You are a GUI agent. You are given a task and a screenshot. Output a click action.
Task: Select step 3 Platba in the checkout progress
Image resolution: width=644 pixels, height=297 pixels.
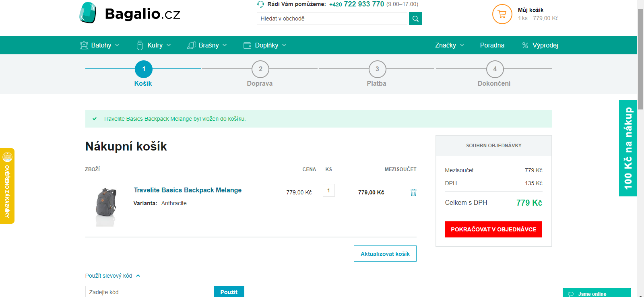pos(377,74)
